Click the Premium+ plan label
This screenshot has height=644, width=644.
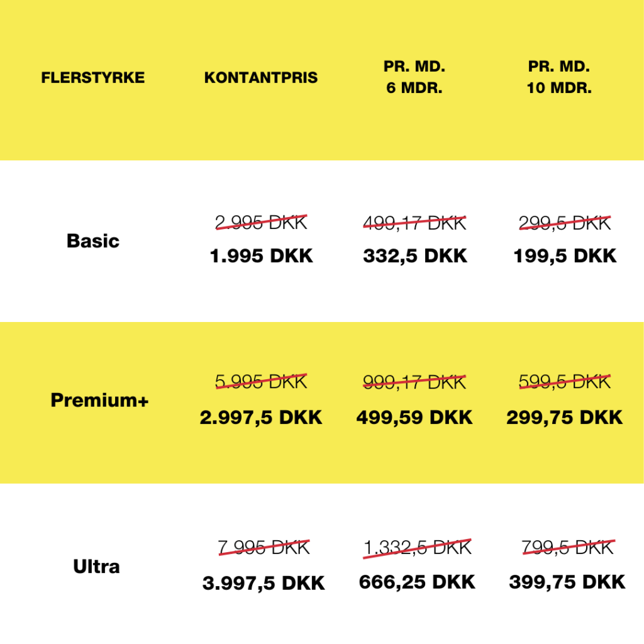click(x=99, y=401)
